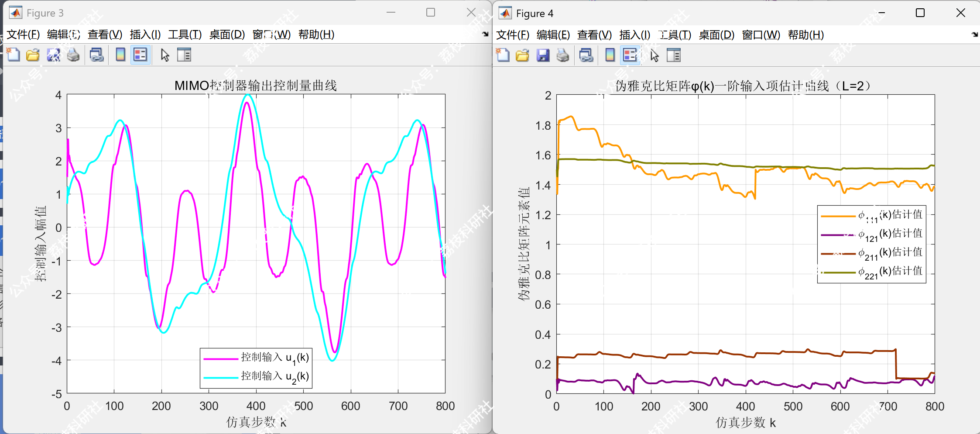
Task: Open 编辑(E) menu in Figure 3
Action: 64,34
